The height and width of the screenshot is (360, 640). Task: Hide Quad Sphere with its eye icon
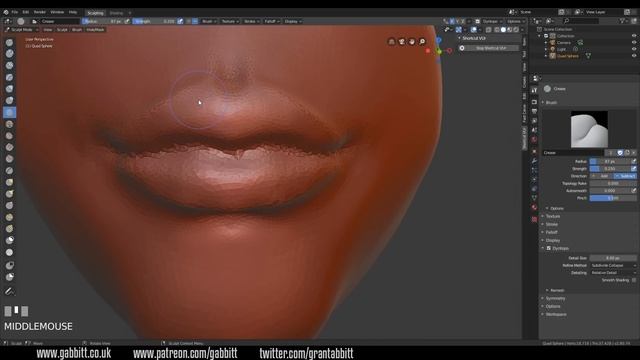click(x=634, y=56)
